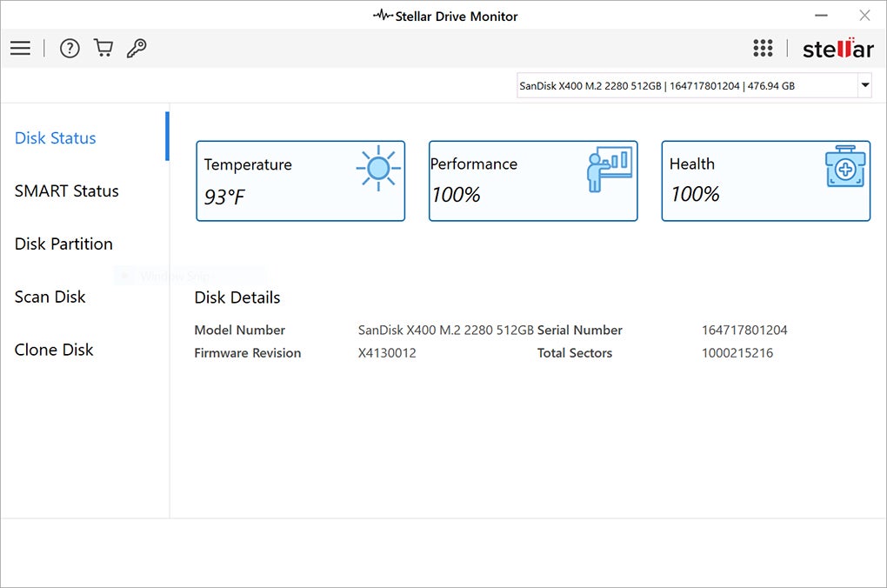The image size is (887, 588).
Task: Click the Temperature card showing 93°F
Action: [300, 180]
